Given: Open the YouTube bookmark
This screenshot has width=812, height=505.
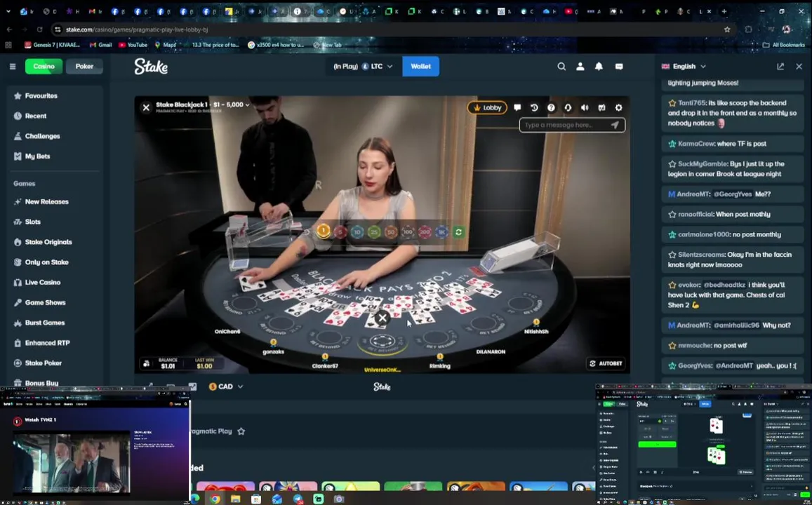Looking at the screenshot, I should click(x=133, y=45).
